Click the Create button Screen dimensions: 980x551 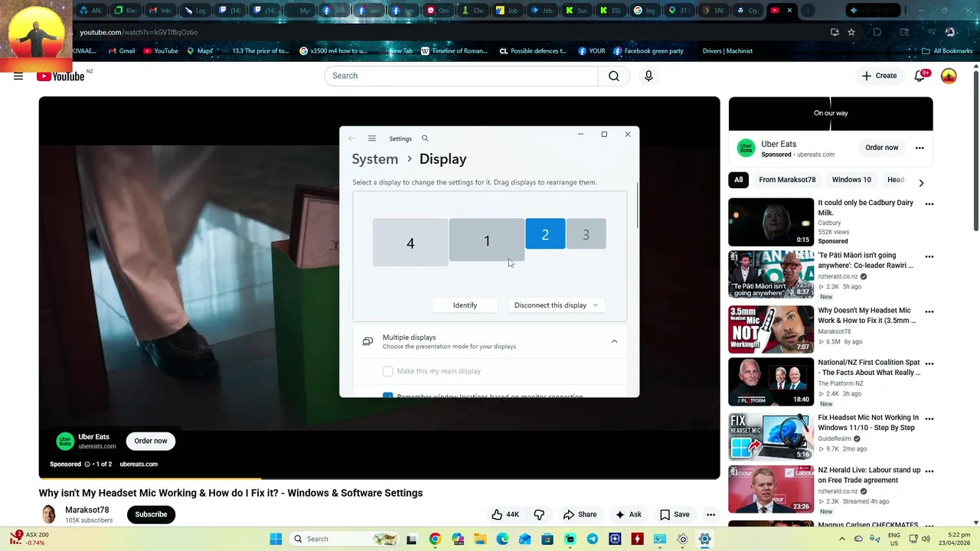[879, 76]
